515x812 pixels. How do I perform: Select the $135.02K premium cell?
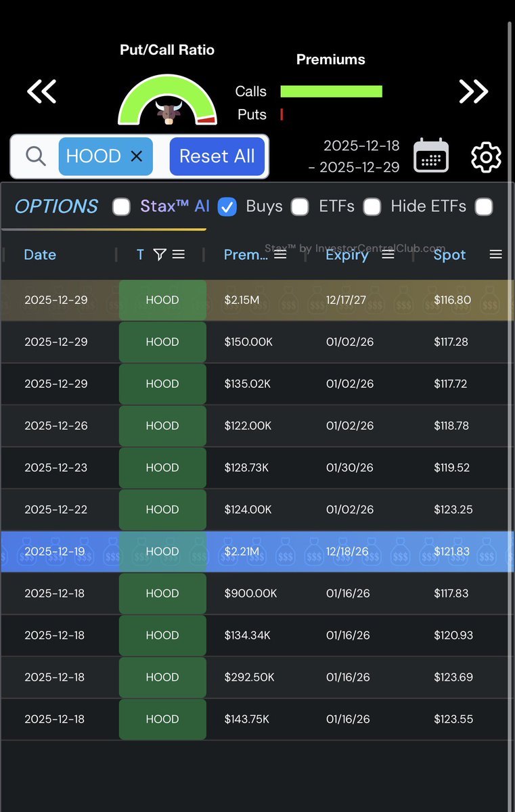[248, 384]
